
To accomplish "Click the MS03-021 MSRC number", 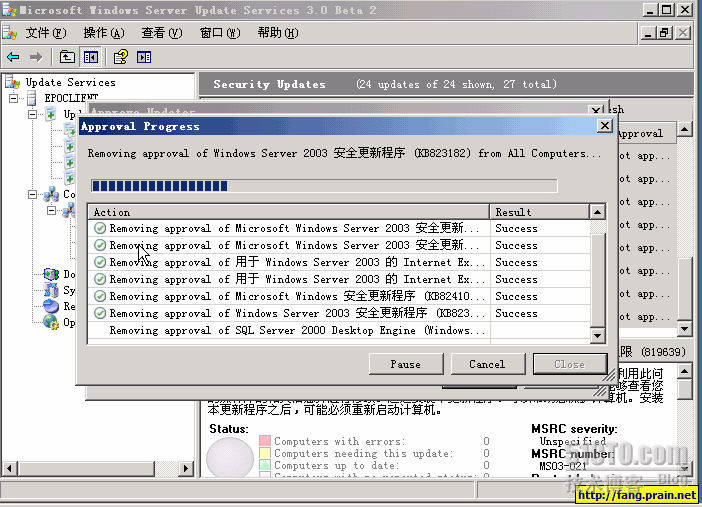I will pos(563,466).
